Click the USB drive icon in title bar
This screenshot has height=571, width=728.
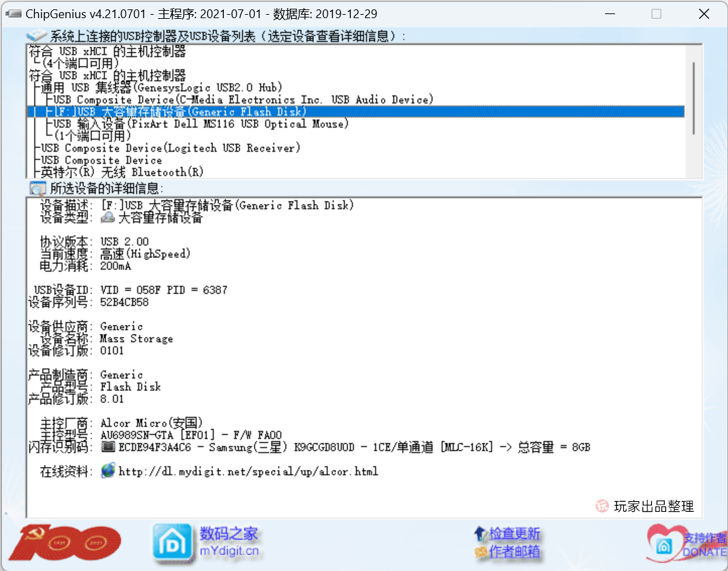tap(13, 14)
